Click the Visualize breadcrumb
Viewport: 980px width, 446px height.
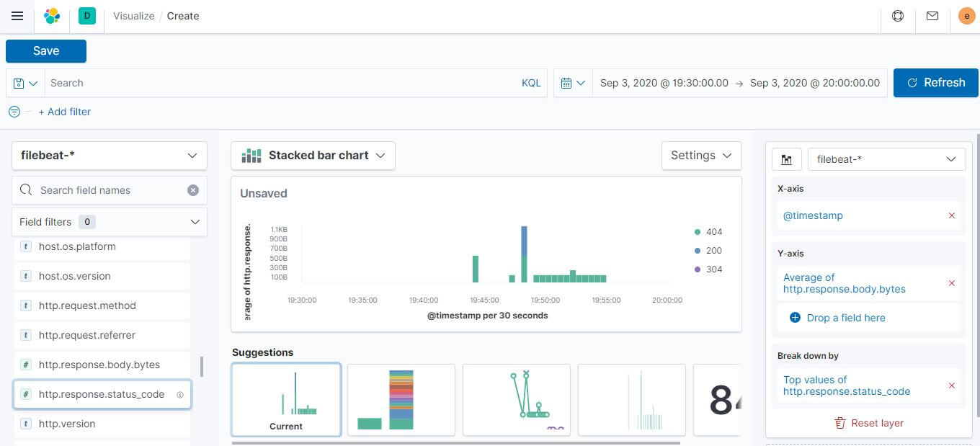click(x=133, y=15)
